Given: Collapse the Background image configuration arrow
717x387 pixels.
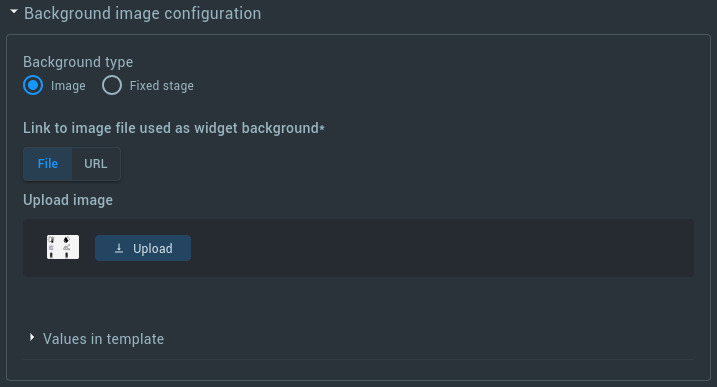Looking at the screenshot, I should (x=14, y=11).
